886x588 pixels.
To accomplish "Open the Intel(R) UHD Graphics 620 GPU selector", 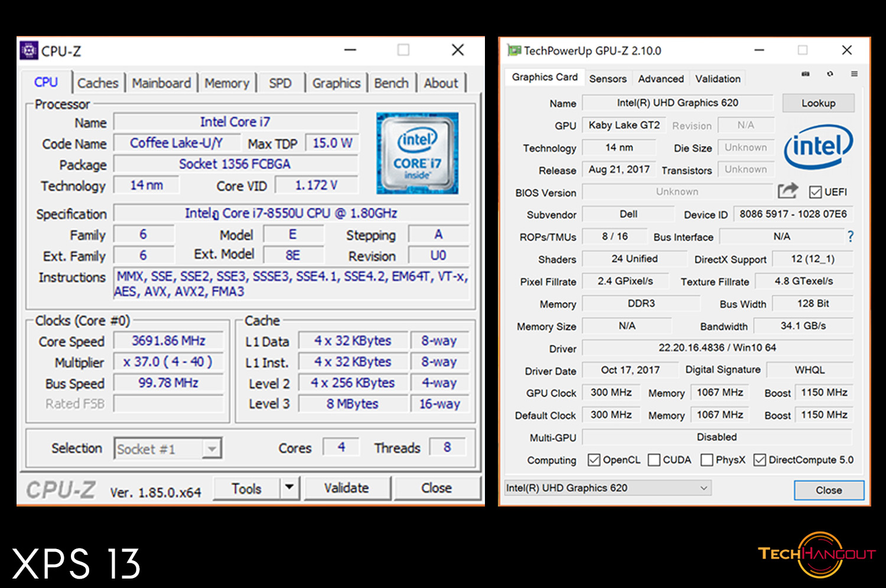I will tap(607, 488).
